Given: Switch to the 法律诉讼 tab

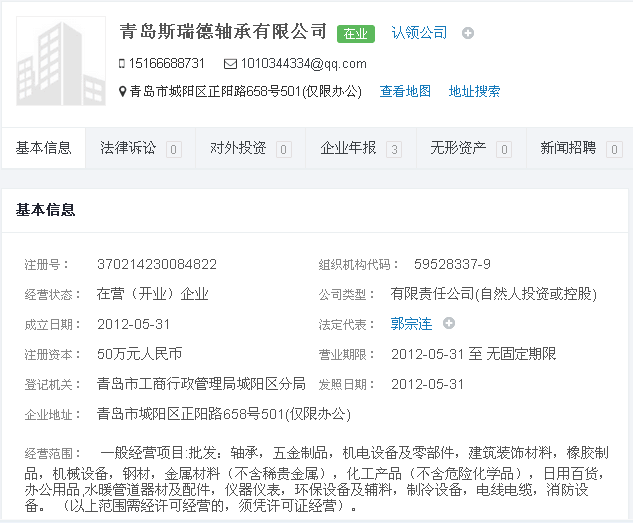Looking at the screenshot, I should pos(128,148).
